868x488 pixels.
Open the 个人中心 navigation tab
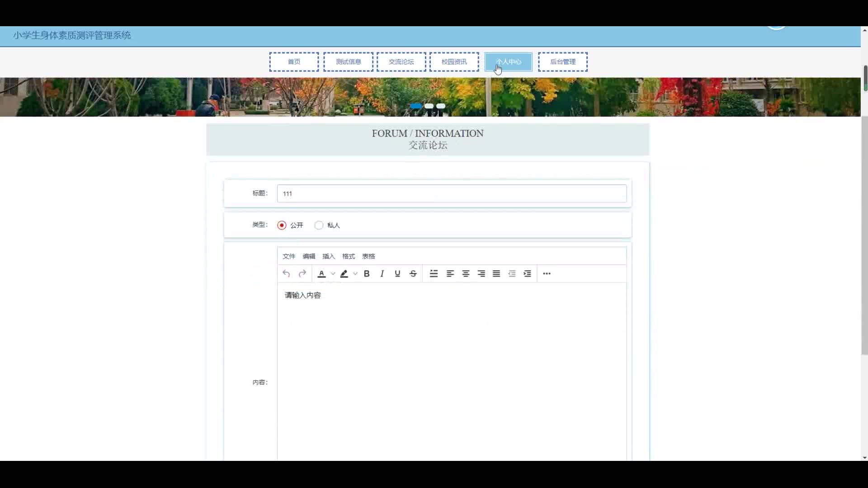point(509,62)
